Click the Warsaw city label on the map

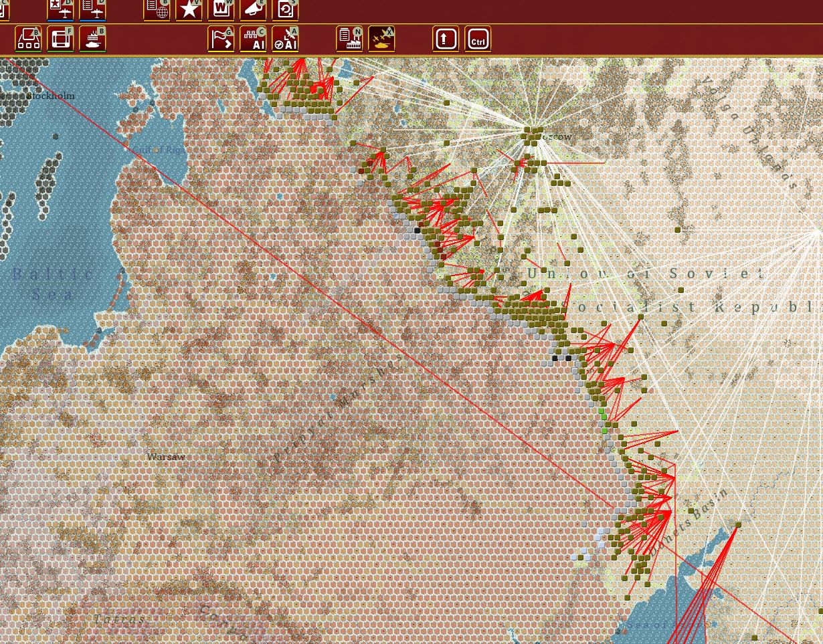click(166, 457)
